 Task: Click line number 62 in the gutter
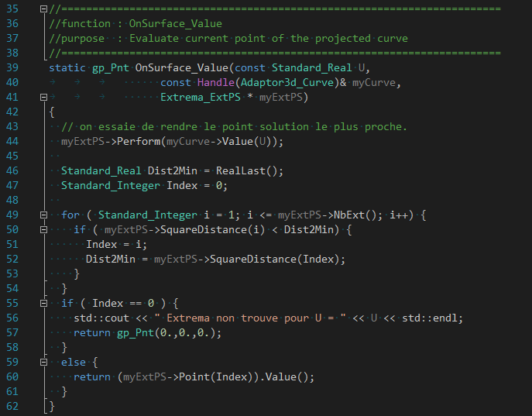(12, 406)
